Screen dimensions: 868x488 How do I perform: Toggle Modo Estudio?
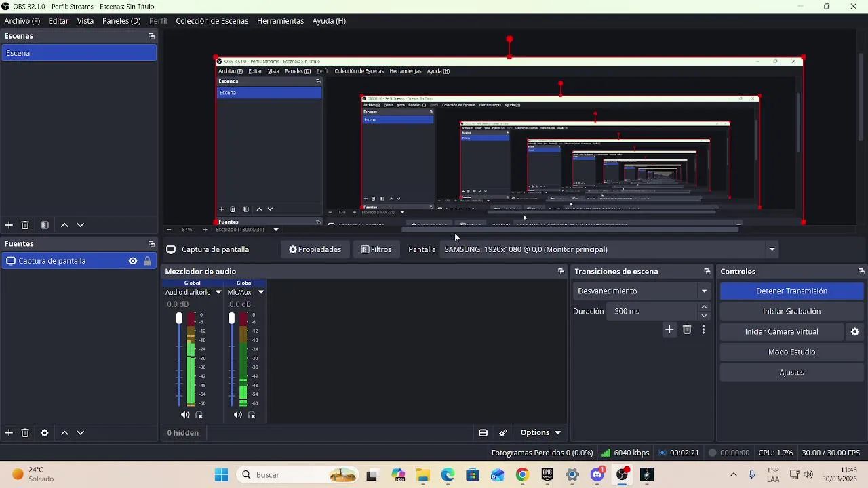791,352
